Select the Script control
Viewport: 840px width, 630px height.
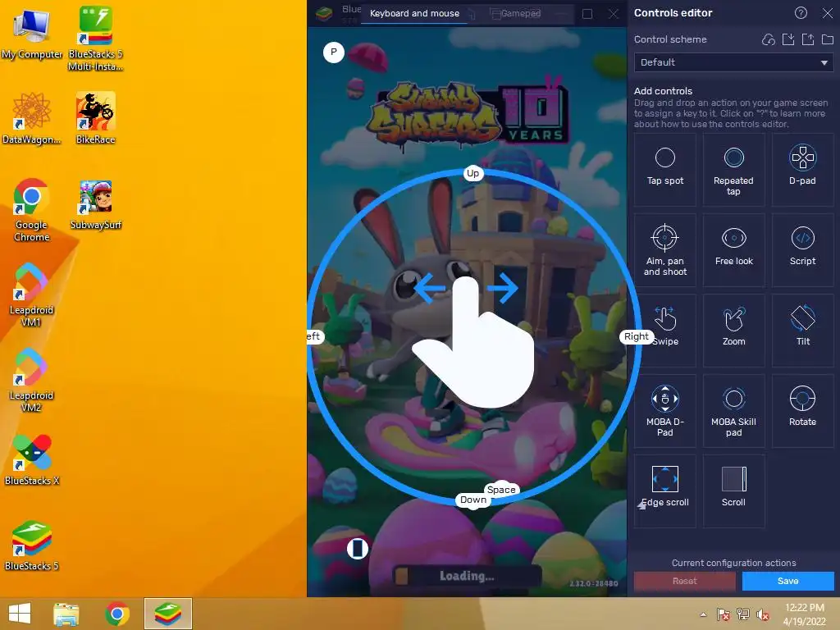pos(802,249)
